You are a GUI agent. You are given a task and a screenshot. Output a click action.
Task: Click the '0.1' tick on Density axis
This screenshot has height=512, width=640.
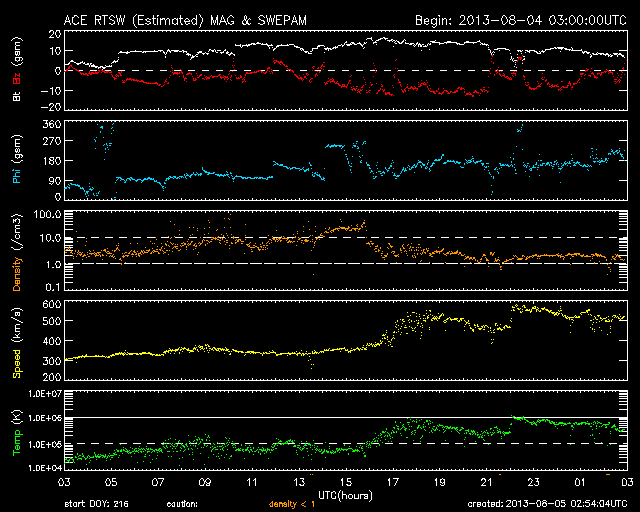[54, 287]
